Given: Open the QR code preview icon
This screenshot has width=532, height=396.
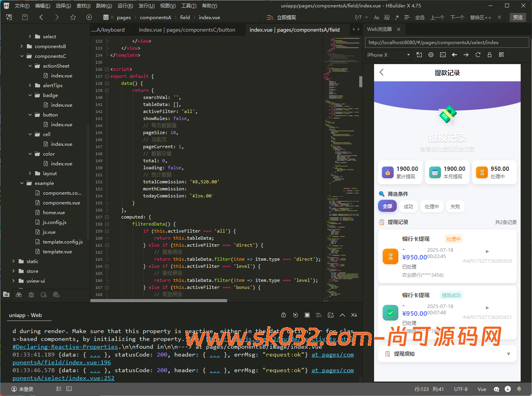Looking at the screenshot, I should point(501,55).
